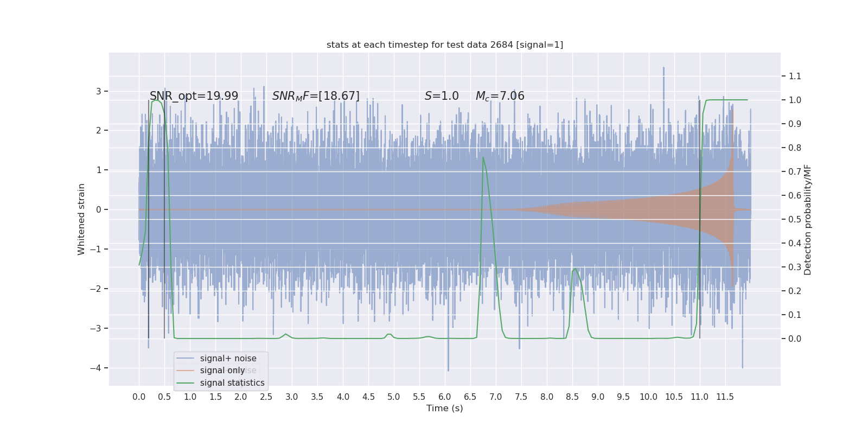Click the left y-axis tick label −4
The height and width of the screenshot is (434, 868).
(95, 368)
